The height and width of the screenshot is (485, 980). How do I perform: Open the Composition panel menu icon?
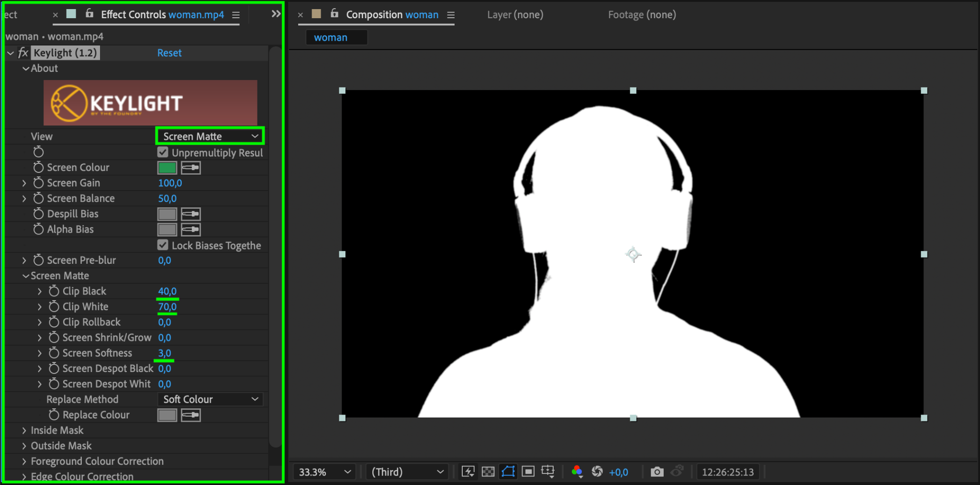coord(451,15)
